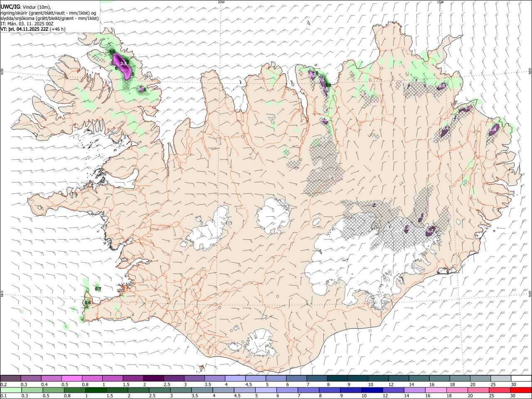Click the snow-scale swatch between 0.2 and 0.3

pyautogui.click(x=11, y=378)
